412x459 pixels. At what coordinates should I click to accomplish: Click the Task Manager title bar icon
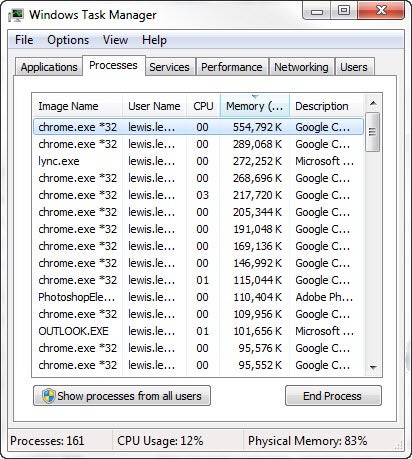pos(16,15)
